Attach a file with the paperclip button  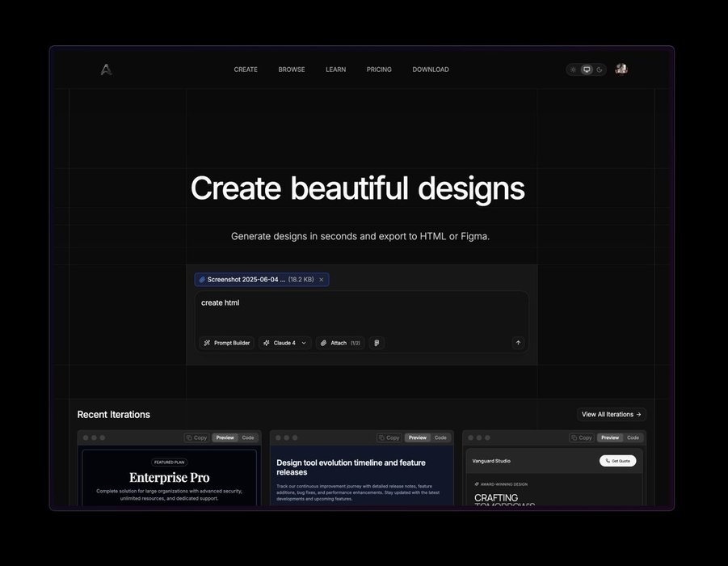[339, 343]
